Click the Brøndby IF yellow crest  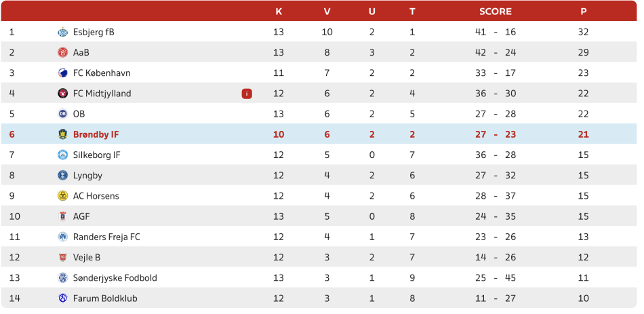63,134
